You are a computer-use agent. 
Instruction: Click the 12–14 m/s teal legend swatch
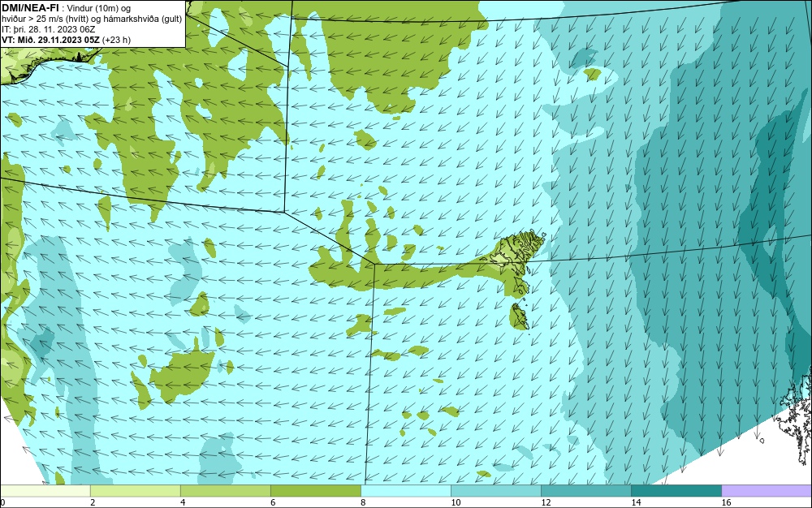coord(585,490)
